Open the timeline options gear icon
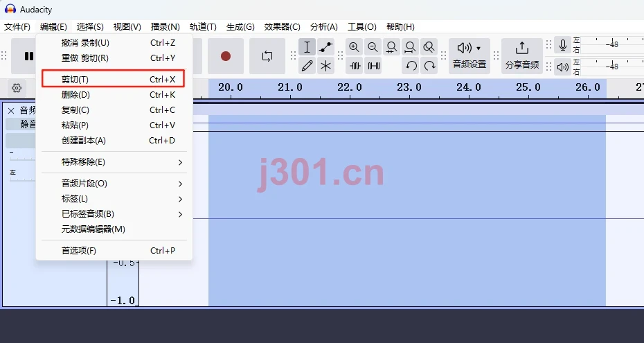The height and width of the screenshot is (343, 644). click(17, 88)
